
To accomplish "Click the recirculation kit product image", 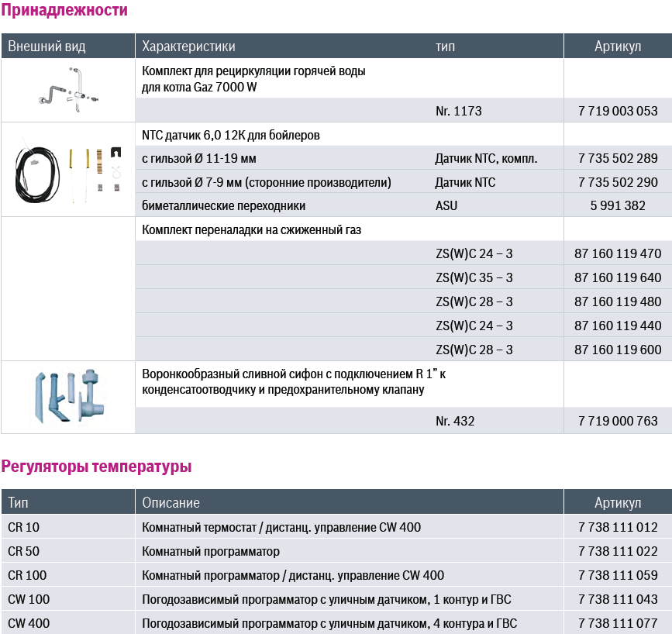I will click(x=68, y=90).
